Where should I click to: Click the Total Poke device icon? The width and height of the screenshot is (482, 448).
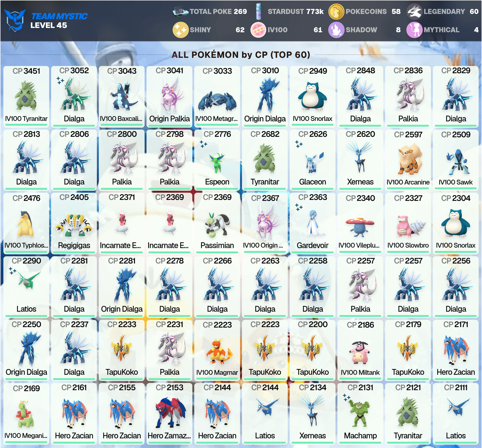click(x=180, y=11)
